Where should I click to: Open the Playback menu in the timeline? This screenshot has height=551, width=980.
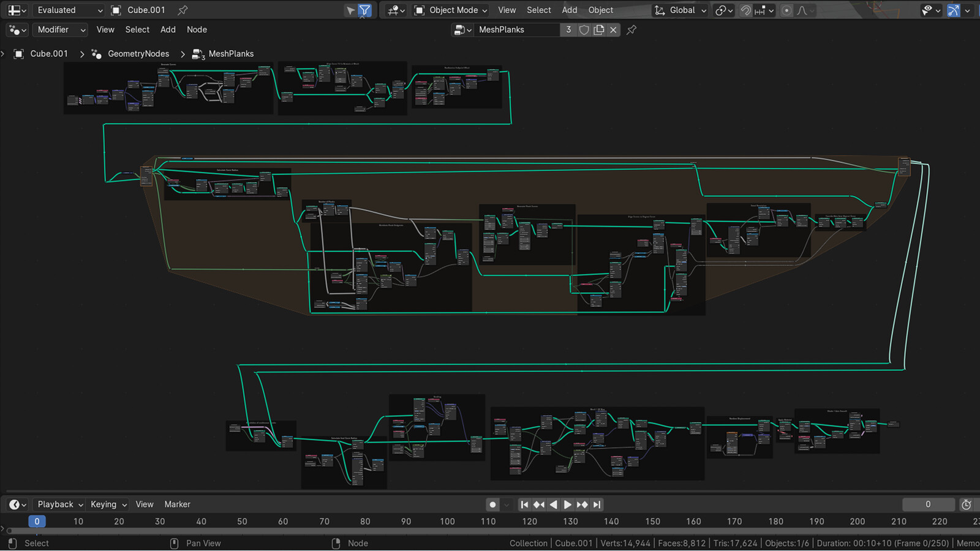click(x=55, y=504)
